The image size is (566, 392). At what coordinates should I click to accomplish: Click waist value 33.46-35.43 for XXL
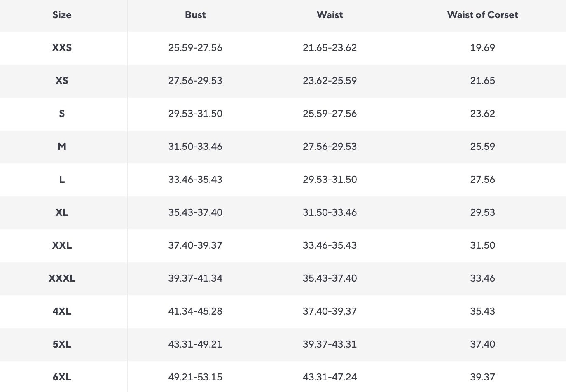pyautogui.click(x=330, y=245)
